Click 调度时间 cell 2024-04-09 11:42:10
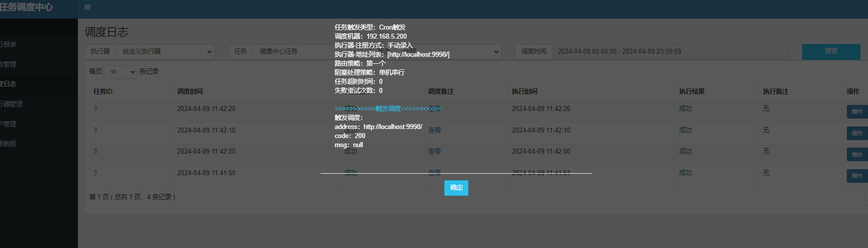 pyautogui.click(x=206, y=130)
